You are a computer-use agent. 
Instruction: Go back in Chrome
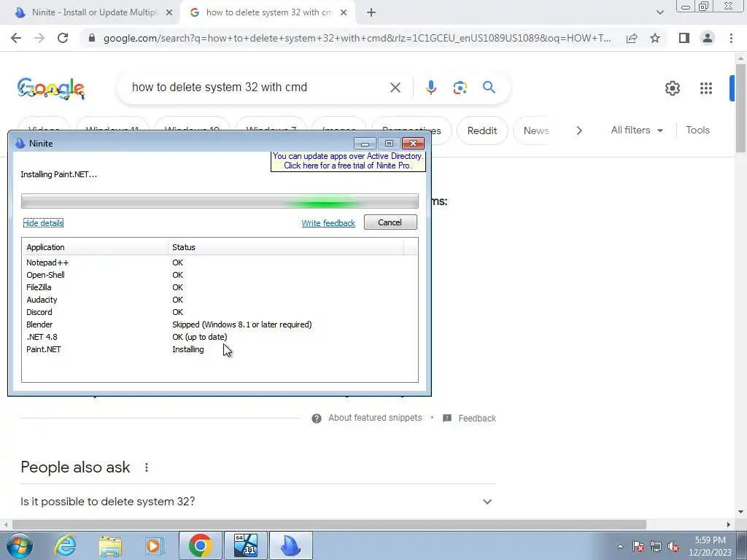tap(16, 38)
